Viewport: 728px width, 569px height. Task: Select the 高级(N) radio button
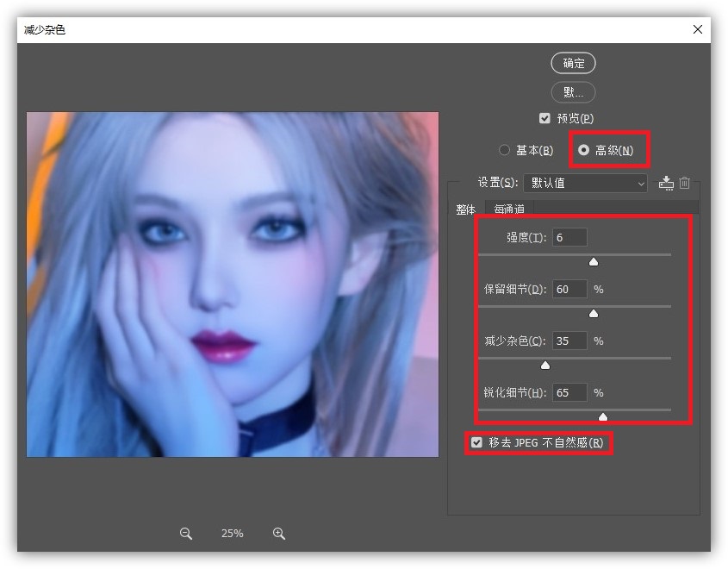coord(584,149)
